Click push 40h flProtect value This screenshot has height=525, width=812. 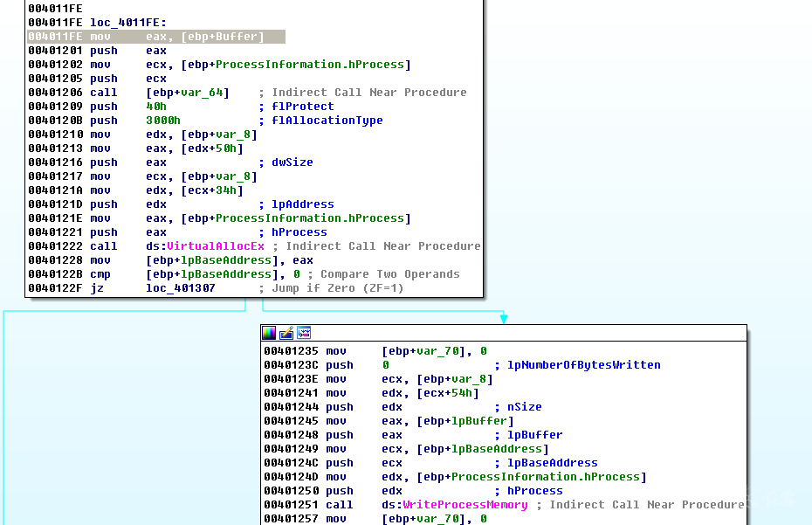156,107
